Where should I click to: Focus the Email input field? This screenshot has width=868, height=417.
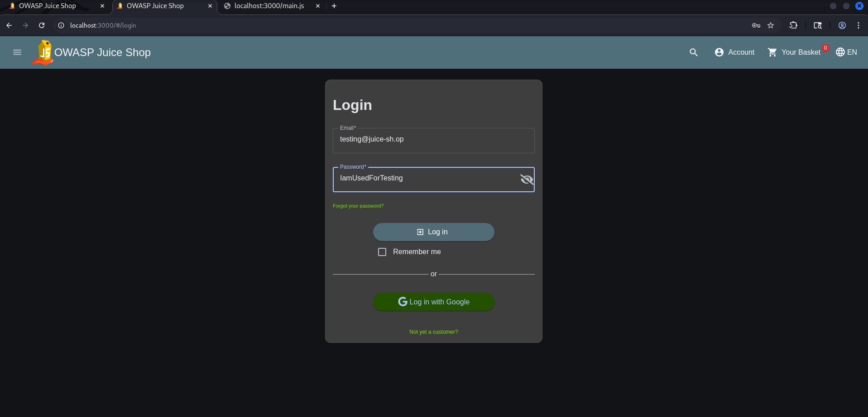click(434, 141)
